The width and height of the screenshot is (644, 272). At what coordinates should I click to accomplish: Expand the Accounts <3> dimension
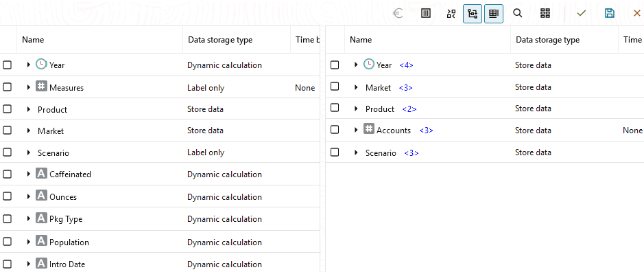click(356, 130)
